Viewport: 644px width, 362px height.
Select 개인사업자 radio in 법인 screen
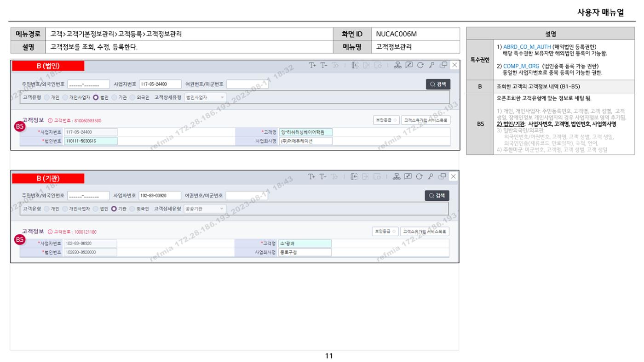tap(65, 97)
